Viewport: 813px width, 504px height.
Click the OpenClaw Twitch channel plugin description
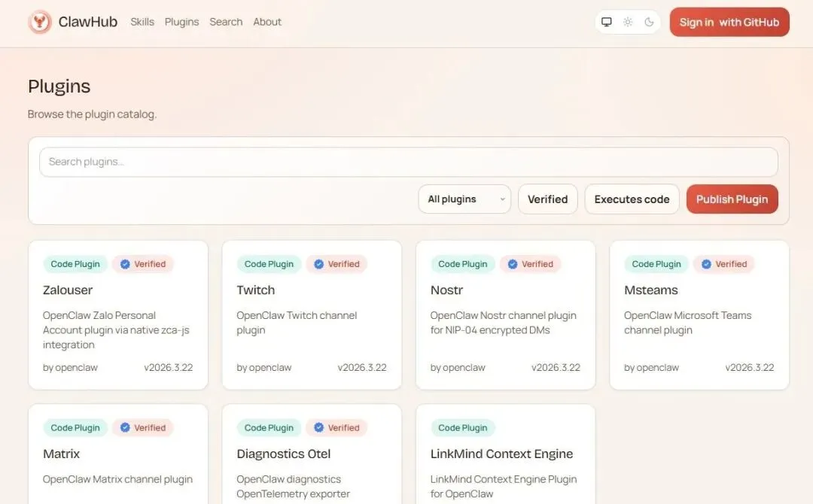tap(297, 323)
